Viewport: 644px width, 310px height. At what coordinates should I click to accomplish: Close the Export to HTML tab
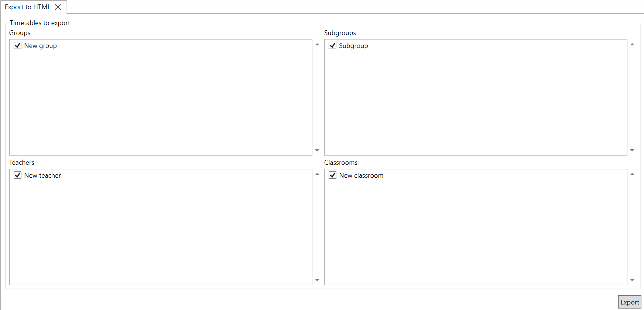(x=58, y=7)
